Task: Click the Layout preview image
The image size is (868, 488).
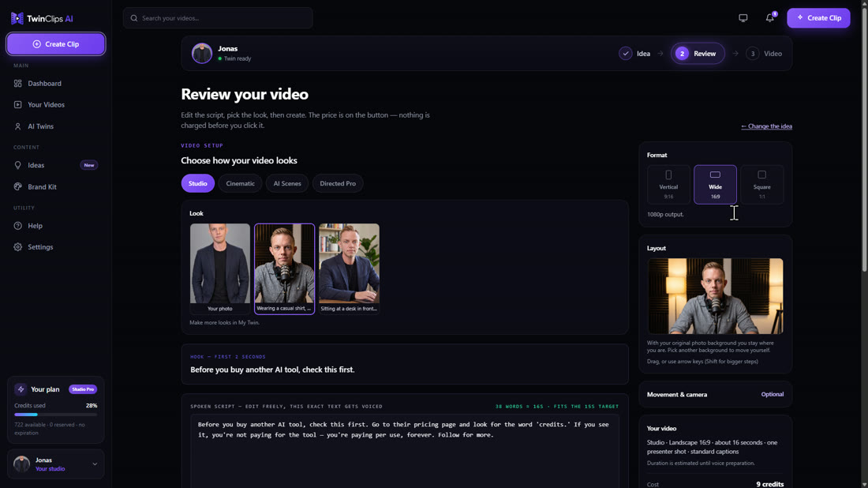Action: pos(715,296)
